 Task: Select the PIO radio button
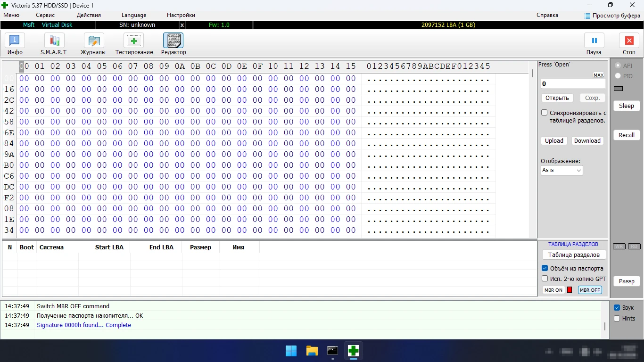pos(618,76)
